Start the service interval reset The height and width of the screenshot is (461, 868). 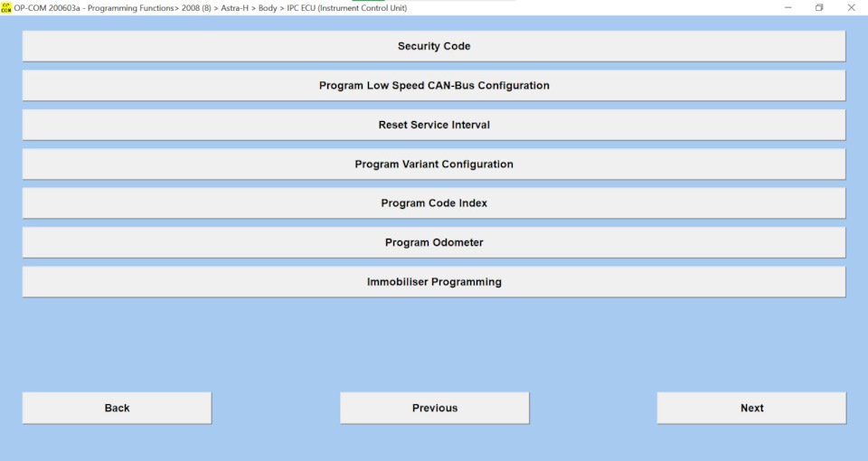pos(434,125)
